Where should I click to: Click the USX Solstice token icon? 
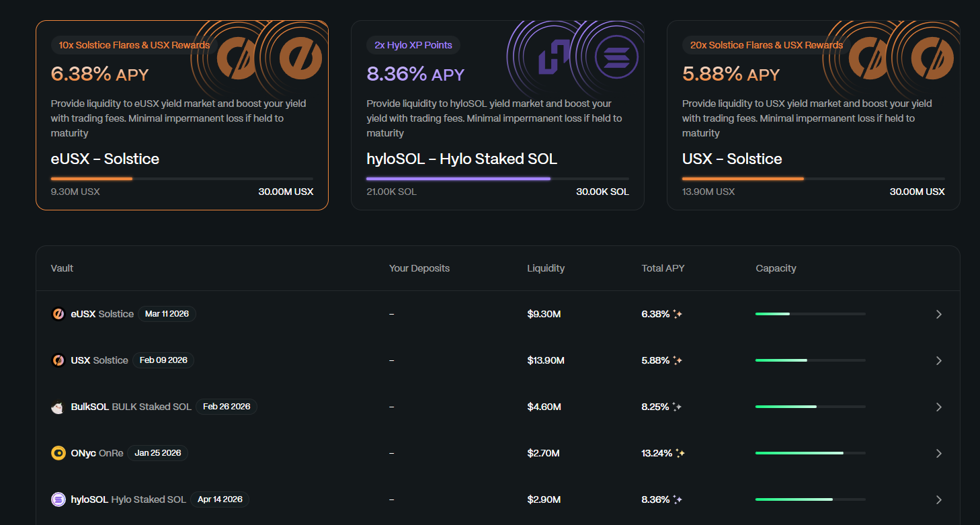[58, 360]
